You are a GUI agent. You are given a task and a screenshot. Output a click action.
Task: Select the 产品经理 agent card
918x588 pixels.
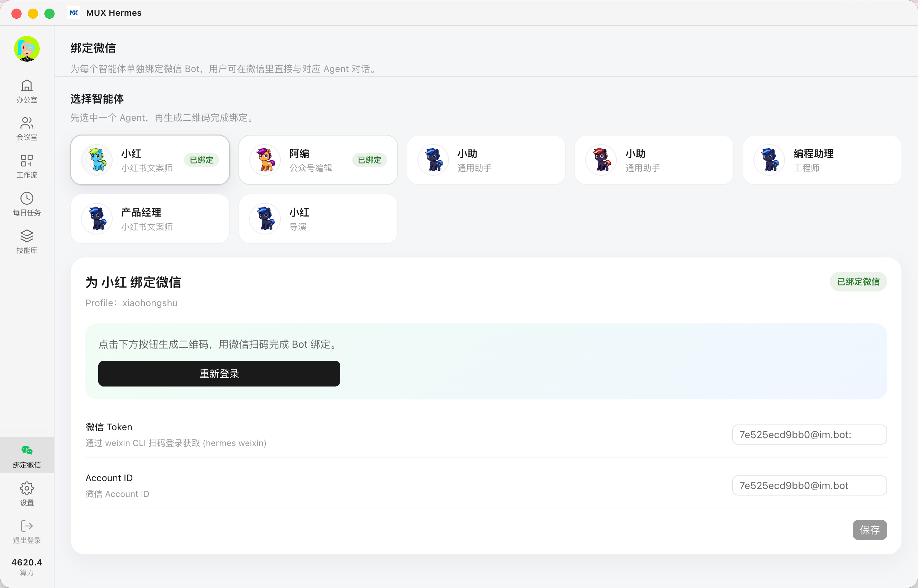pos(150,218)
